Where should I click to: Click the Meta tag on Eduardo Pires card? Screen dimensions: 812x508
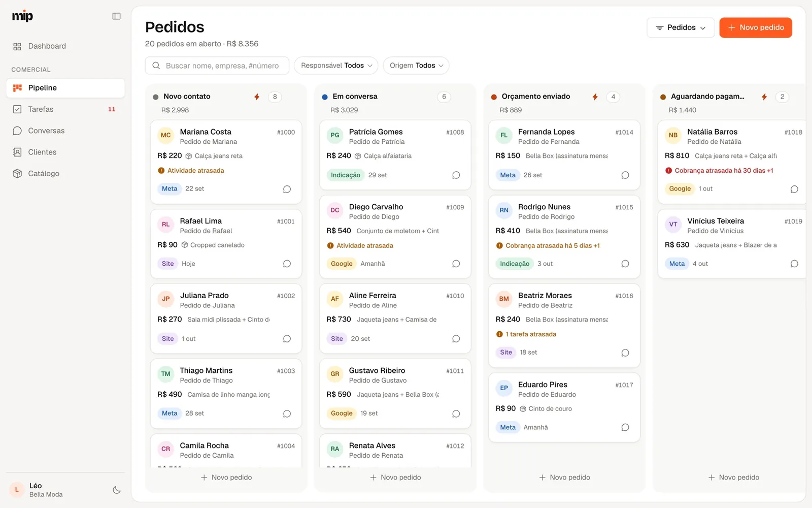pos(507,427)
